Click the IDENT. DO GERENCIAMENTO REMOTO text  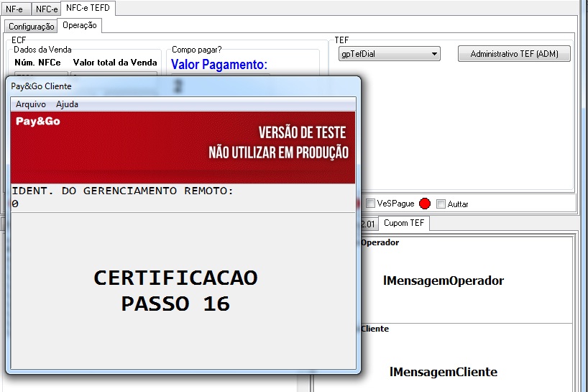tap(122, 191)
